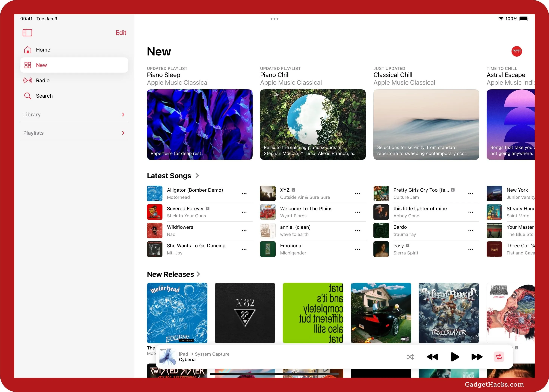Click the battery icon in status bar
The width and height of the screenshot is (549, 392).
click(x=524, y=19)
